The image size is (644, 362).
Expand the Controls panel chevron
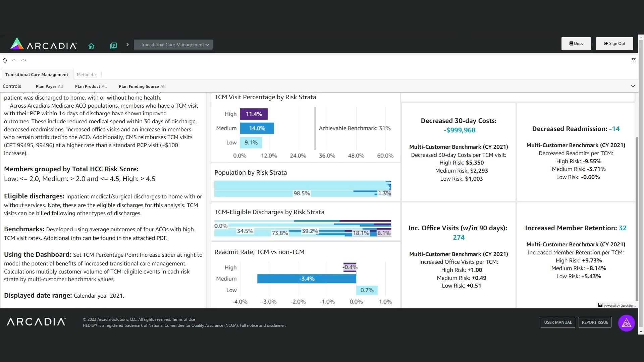pyautogui.click(x=633, y=86)
